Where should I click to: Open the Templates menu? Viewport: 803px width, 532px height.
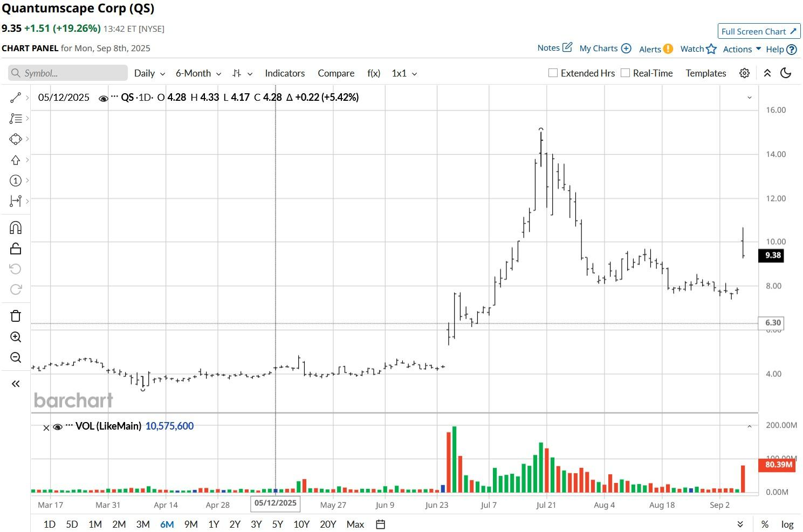click(706, 73)
